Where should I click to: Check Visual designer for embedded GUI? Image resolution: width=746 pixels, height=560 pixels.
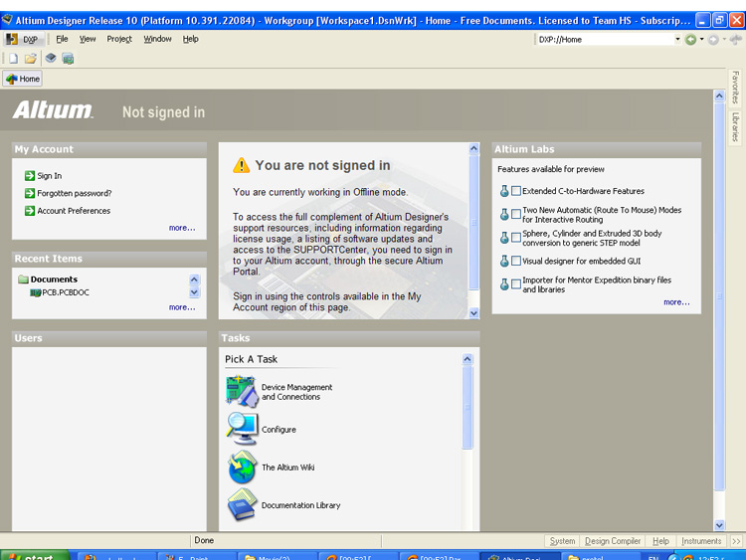coord(516,262)
